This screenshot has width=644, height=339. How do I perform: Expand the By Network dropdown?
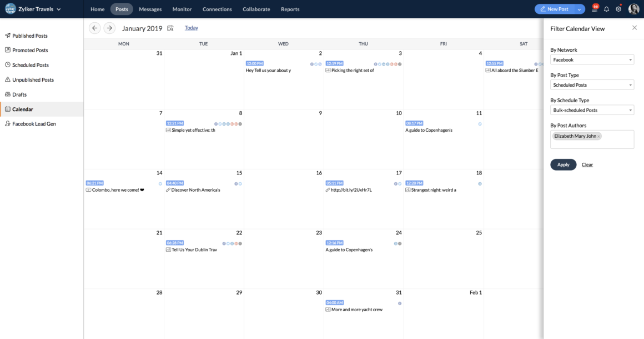point(592,59)
